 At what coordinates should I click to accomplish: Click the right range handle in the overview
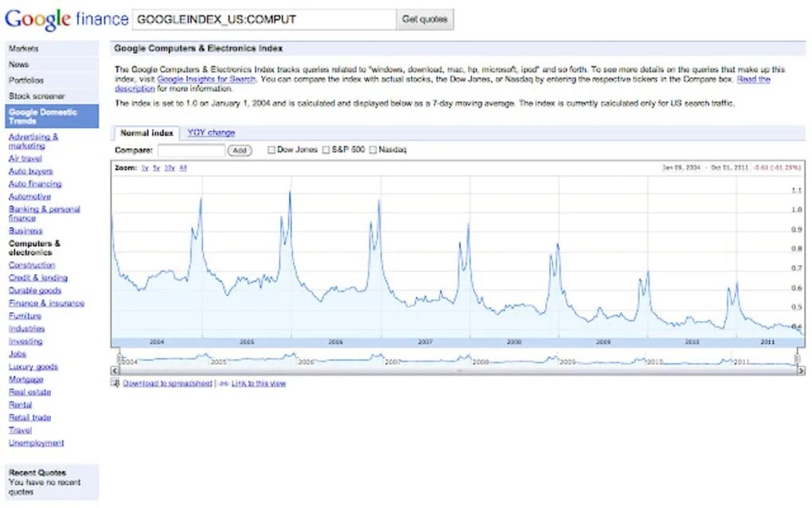click(796, 358)
